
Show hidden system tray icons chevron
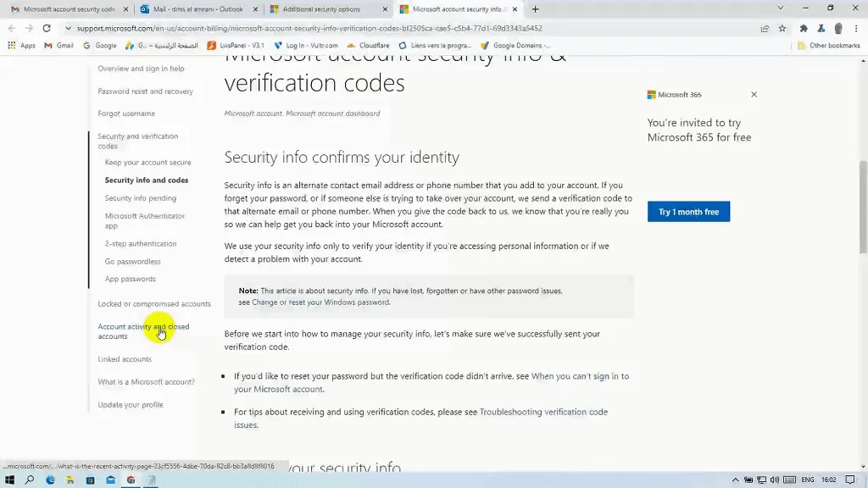[735, 480]
